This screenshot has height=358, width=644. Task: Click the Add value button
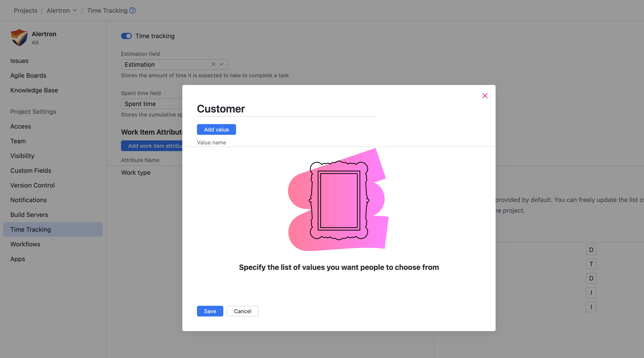click(216, 129)
